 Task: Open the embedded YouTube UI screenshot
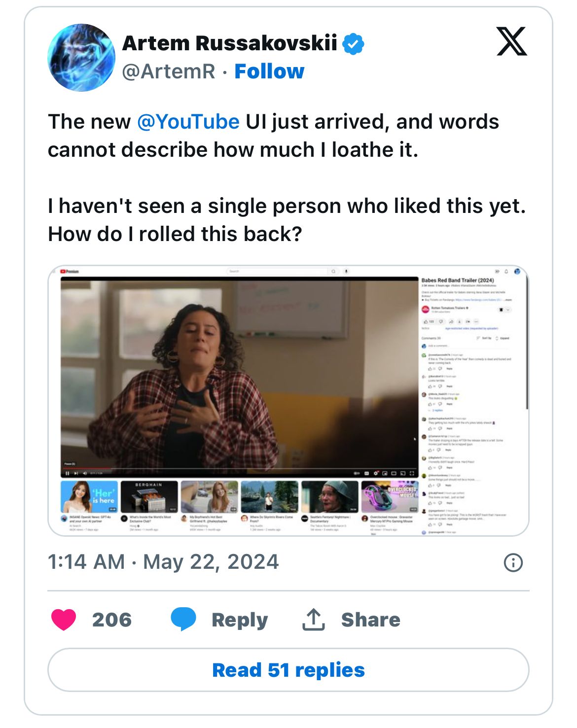pyautogui.click(x=288, y=400)
